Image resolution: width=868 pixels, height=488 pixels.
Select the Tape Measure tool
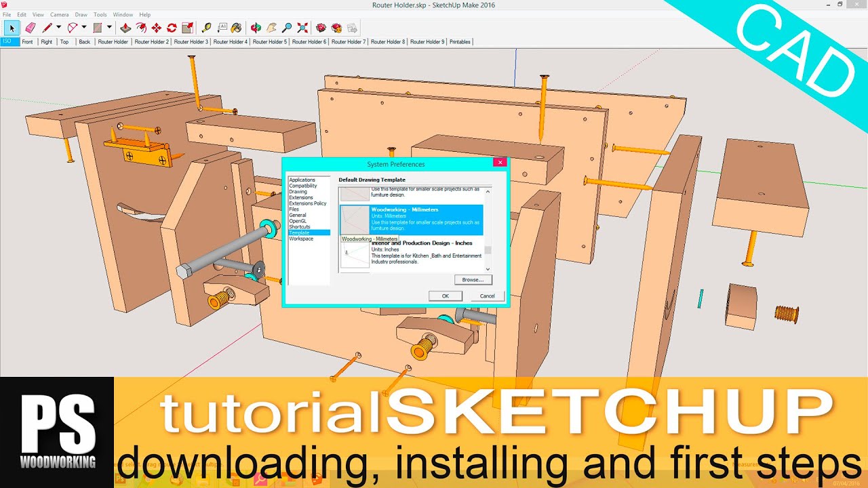[207, 28]
